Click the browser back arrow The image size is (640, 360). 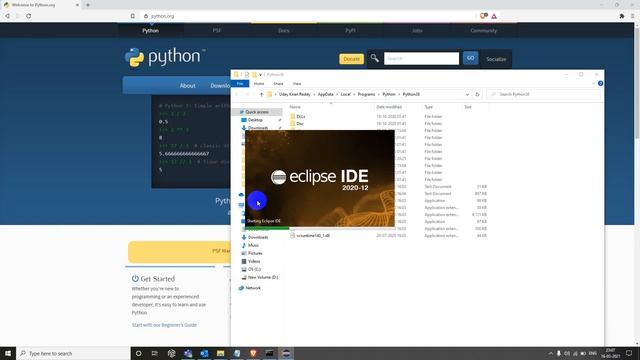[7, 16]
